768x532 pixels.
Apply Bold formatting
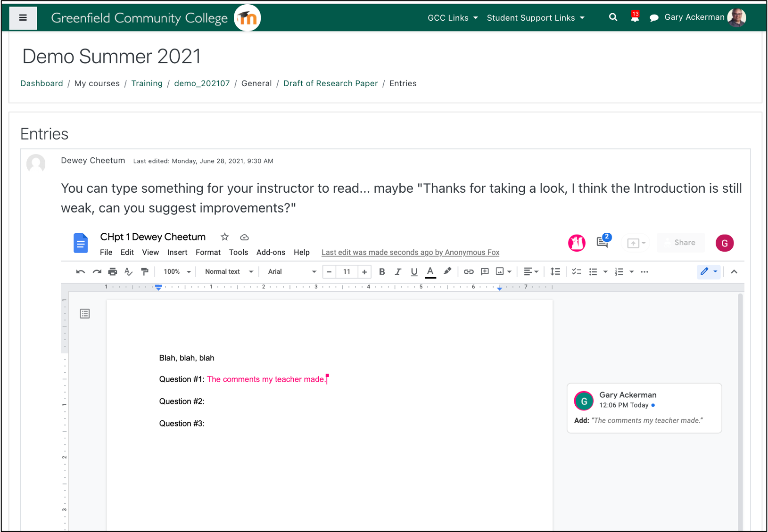click(382, 271)
